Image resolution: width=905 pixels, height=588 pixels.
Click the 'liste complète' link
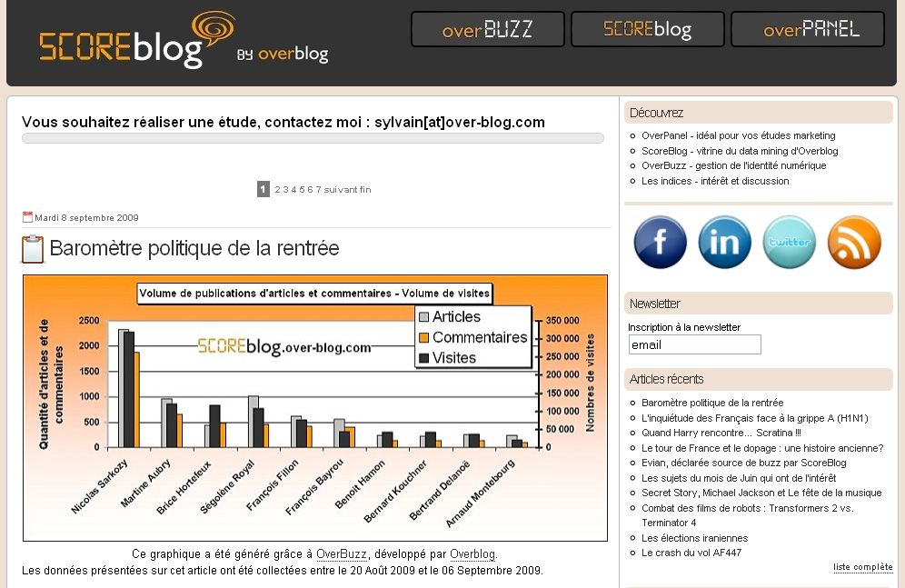863,567
